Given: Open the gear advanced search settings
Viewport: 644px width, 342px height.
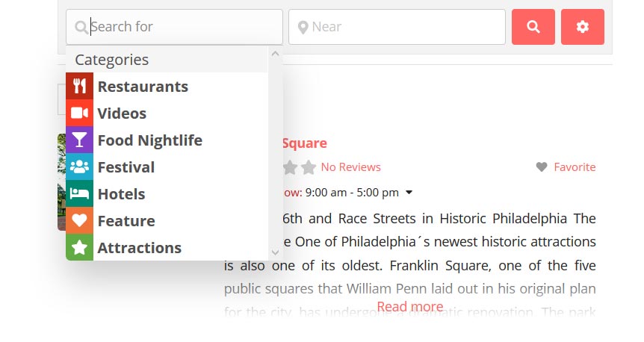Looking at the screenshot, I should [582, 27].
